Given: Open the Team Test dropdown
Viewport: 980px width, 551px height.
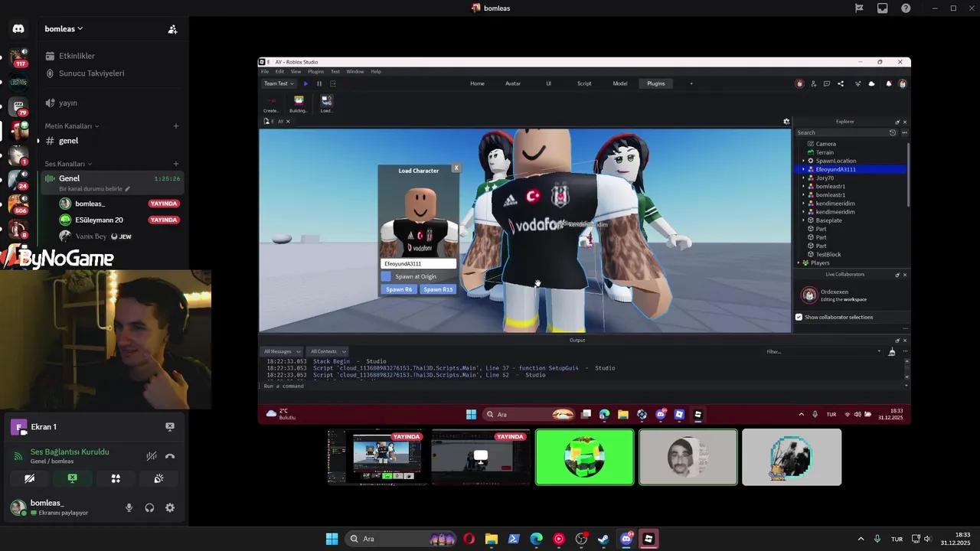Looking at the screenshot, I should (279, 83).
